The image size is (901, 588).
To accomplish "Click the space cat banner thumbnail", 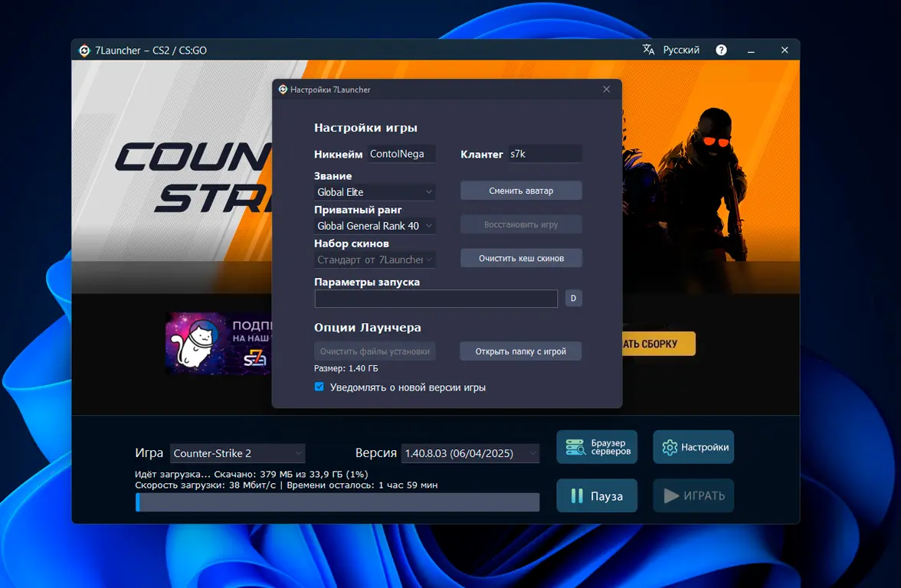I will tap(218, 343).
